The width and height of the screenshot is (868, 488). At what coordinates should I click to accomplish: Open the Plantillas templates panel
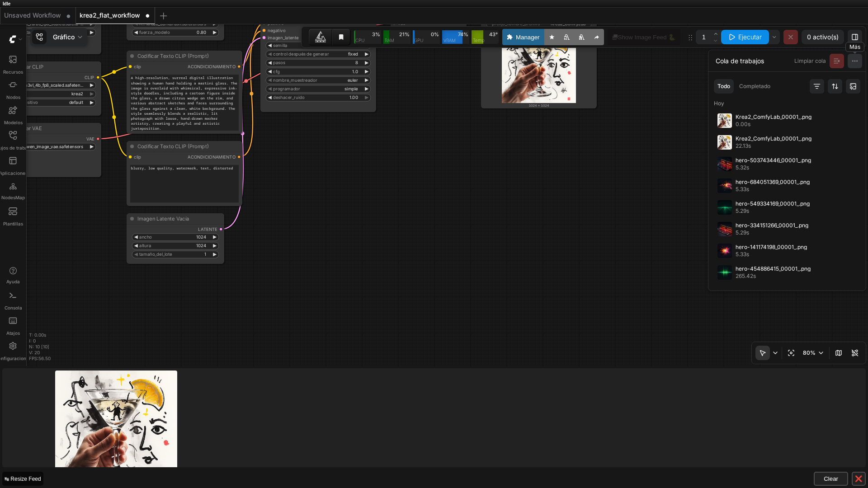click(x=13, y=216)
